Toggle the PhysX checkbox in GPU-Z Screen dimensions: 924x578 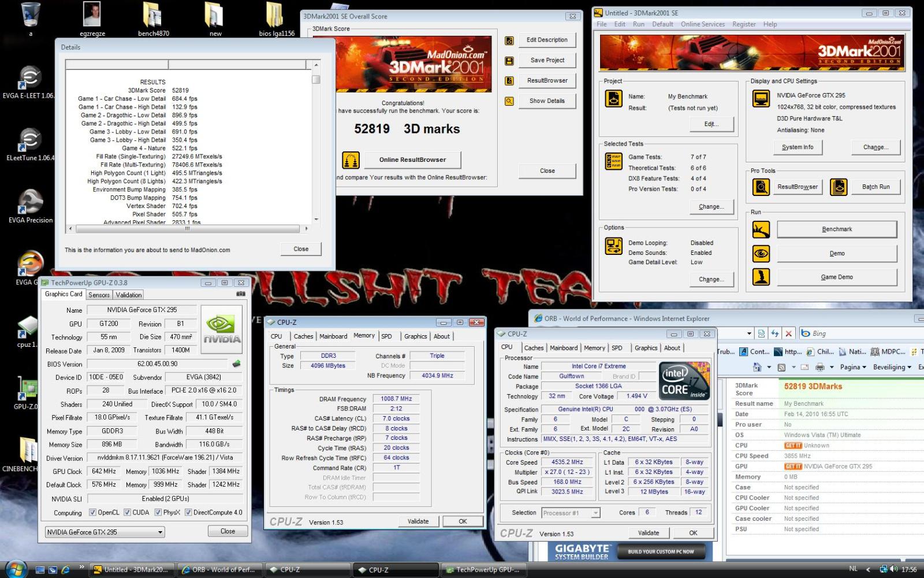click(158, 513)
